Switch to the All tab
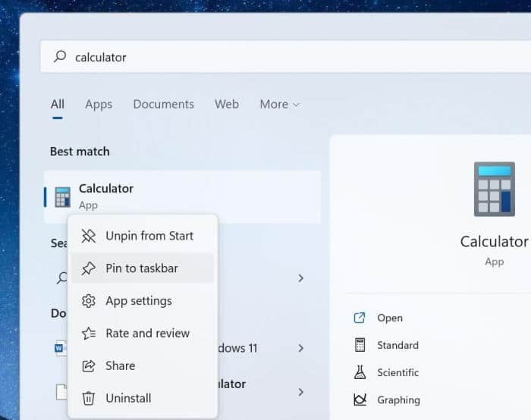 pos(58,104)
